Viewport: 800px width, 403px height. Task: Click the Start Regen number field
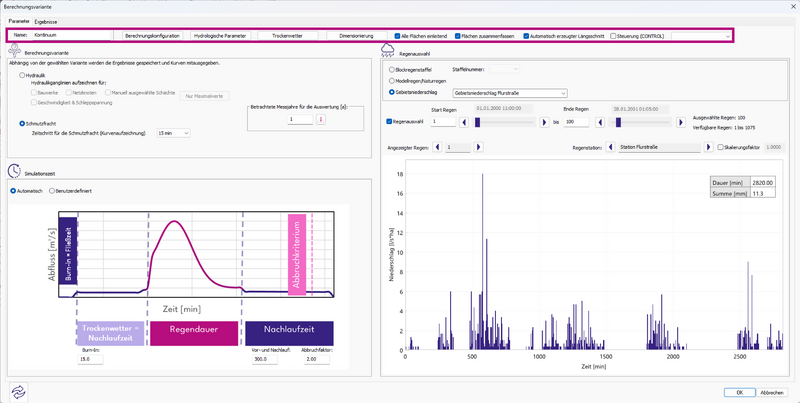(443, 122)
